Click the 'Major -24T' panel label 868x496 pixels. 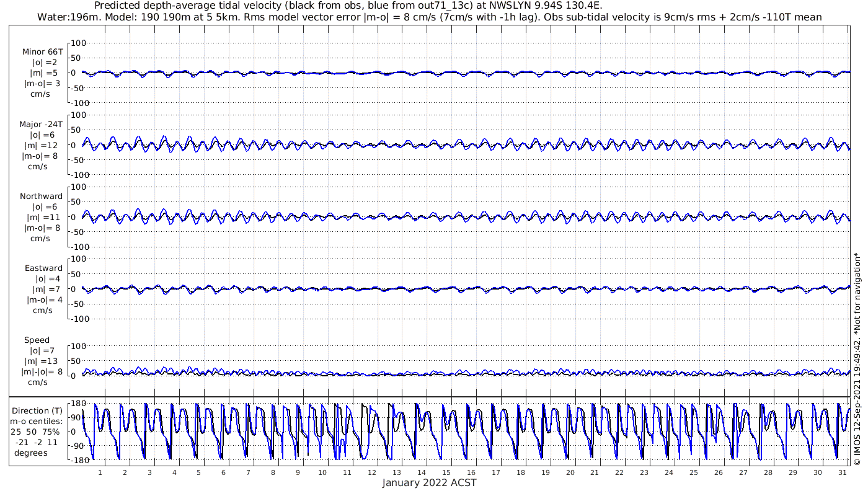(41, 124)
